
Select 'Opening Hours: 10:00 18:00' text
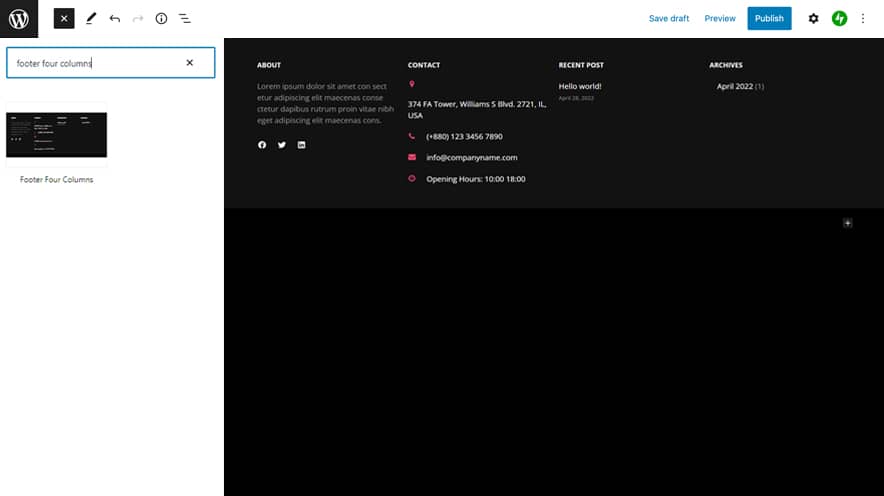click(x=476, y=179)
